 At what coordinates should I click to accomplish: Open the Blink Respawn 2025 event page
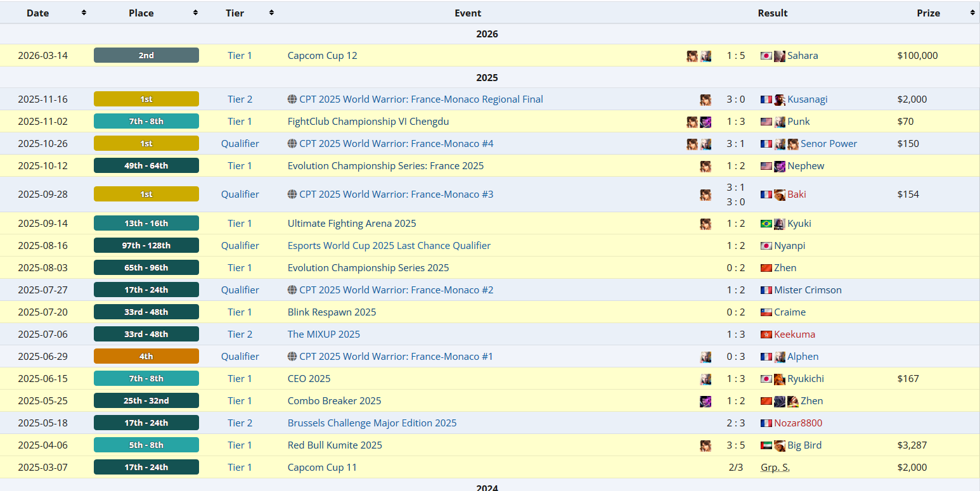332,312
